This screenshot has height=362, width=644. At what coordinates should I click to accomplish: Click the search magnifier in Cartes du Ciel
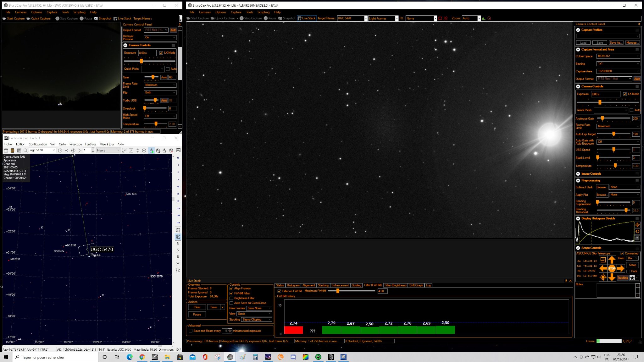(25, 151)
